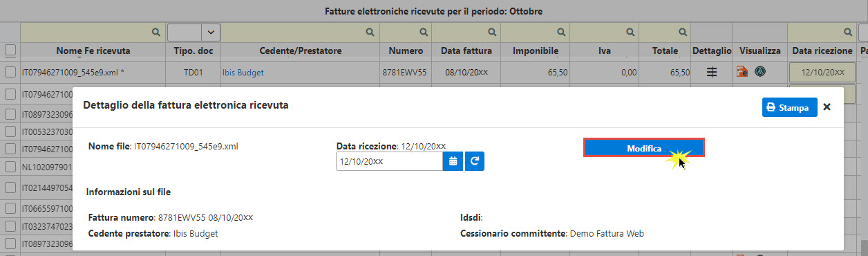Click the Modifica button
Viewport: 868px width, 256px height.
point(644,148)
